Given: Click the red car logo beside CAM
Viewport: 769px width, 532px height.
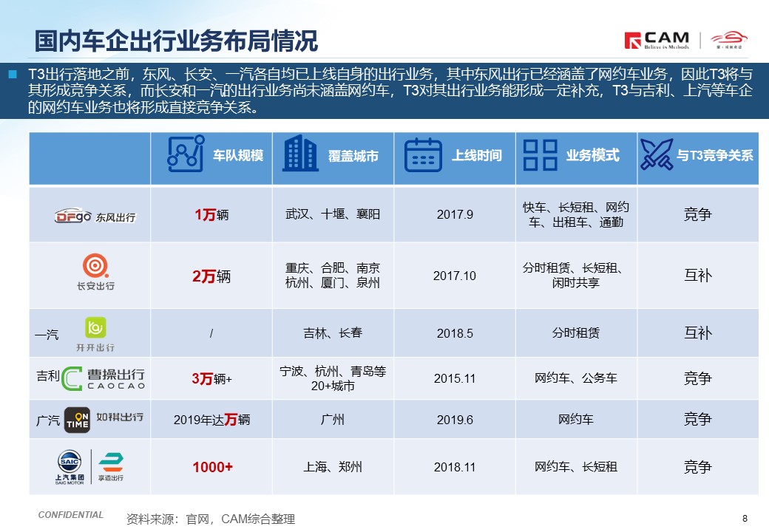Looking at the screenshot, I should [x=729, y=40].
